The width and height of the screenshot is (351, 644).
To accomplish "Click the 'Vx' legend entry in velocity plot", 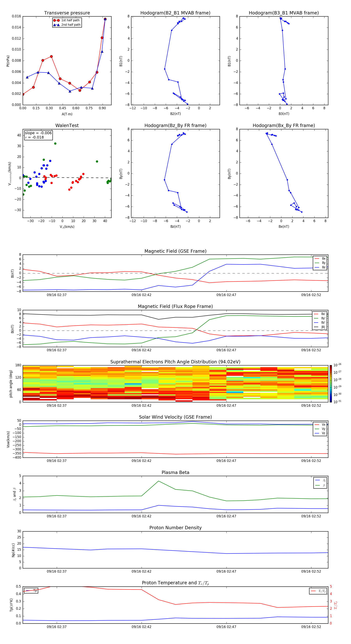I will [320, 425].
